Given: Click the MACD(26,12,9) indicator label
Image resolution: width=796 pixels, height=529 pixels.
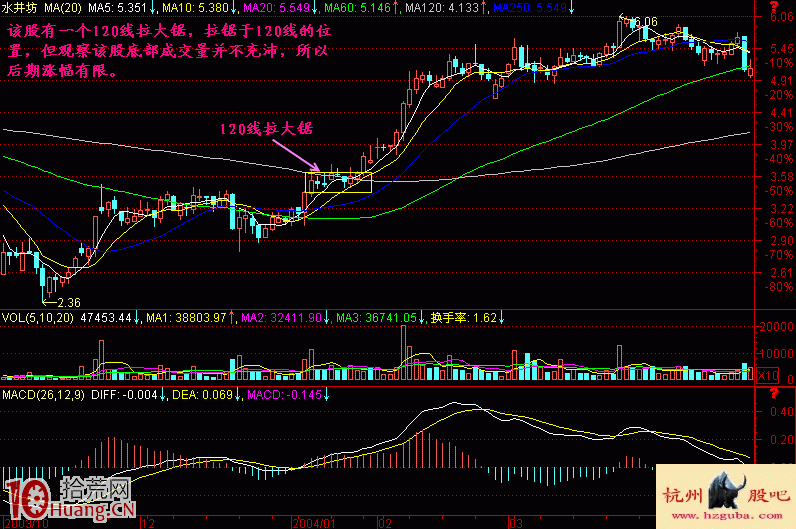Looking at the screenshot, I should pyautogui.click(x=43, y=394).
